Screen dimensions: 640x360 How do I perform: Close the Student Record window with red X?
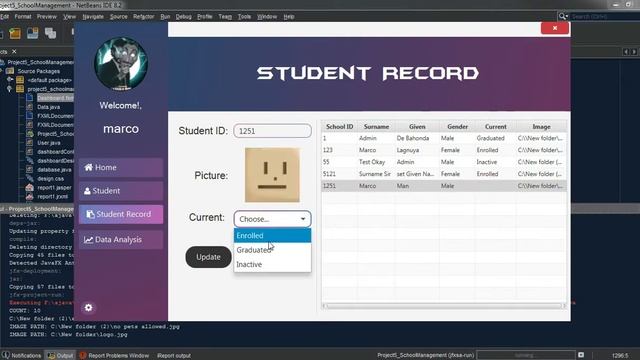tap(555, 28)
